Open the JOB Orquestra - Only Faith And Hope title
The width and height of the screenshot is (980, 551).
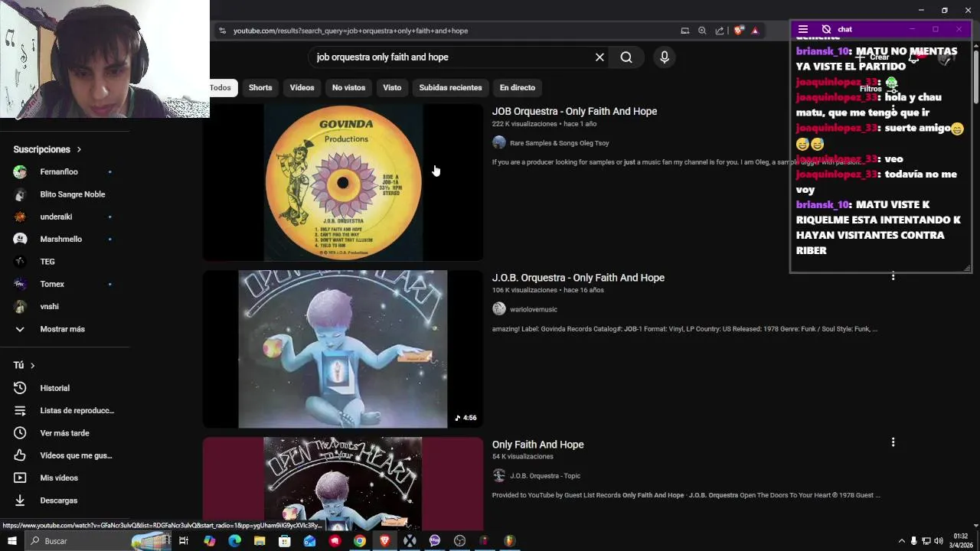tap(574, 111)
